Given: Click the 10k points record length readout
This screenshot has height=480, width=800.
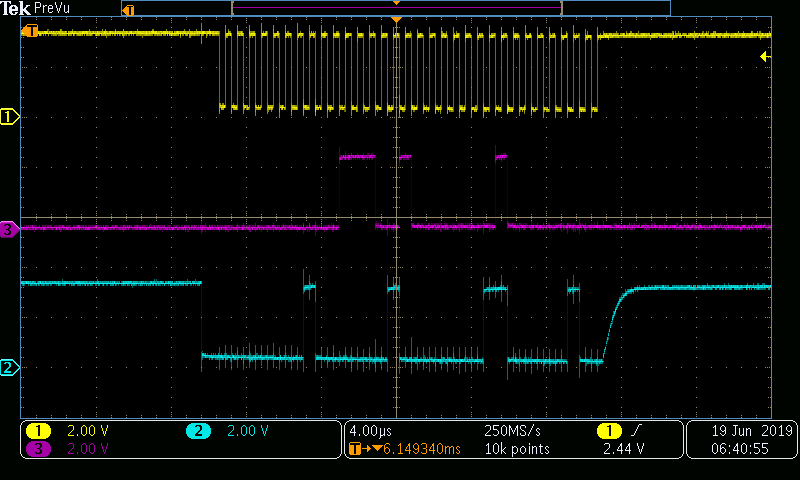Looking at the screenshot, I should [x=517, y=449].
